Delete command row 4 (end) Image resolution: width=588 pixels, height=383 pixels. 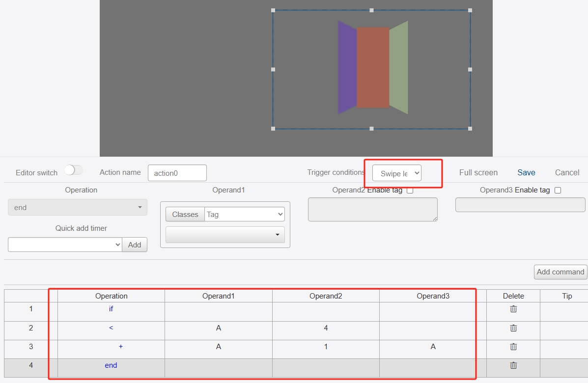pyautogui.click(x=513, y=365)
